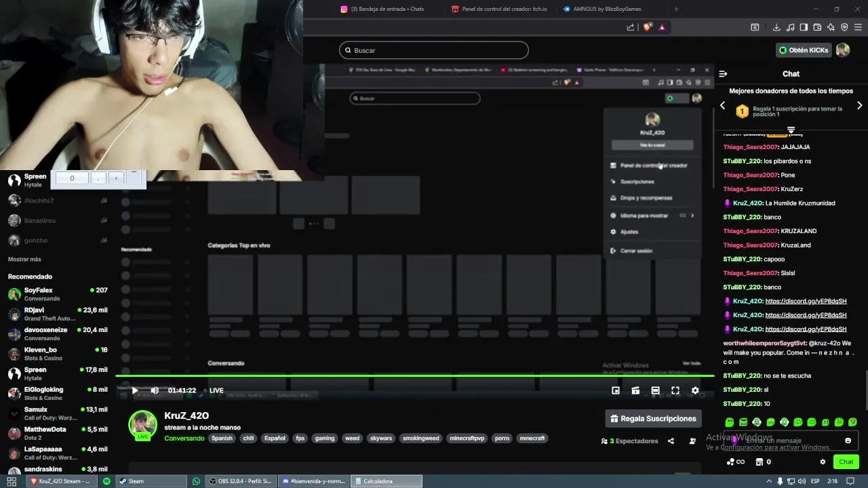Insert the last quick emote with hearts

(852, 422)
